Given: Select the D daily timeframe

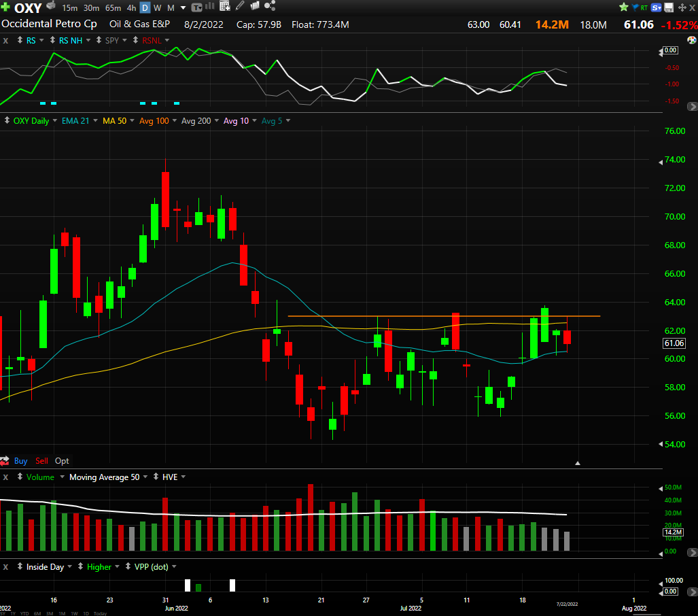Looking at the screenshot, I should point(145,8).
